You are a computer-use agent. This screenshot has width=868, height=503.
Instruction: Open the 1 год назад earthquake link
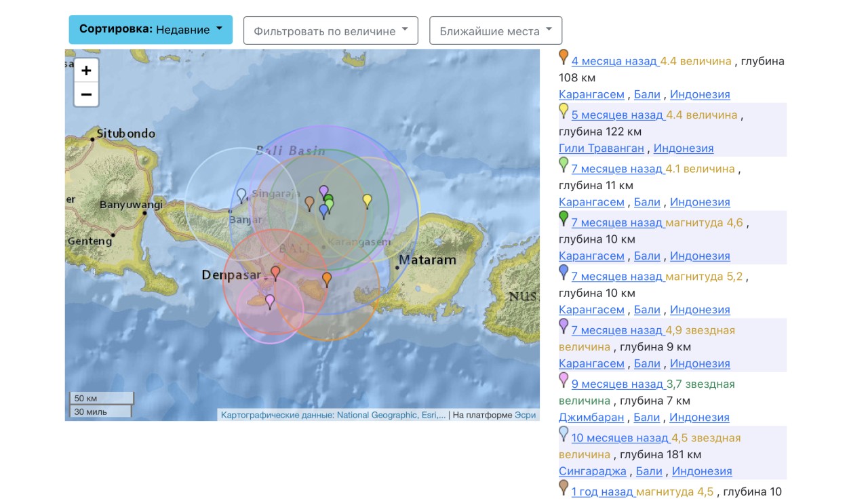[602, 491]
